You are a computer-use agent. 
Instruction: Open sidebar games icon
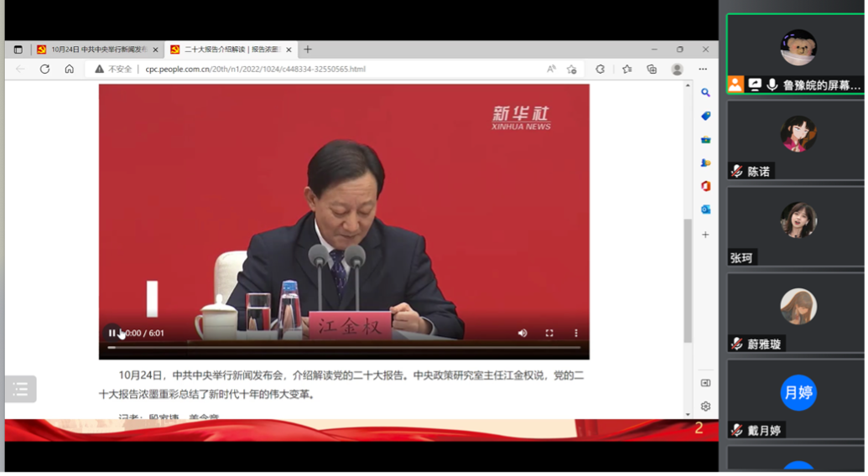coord(708,163)
